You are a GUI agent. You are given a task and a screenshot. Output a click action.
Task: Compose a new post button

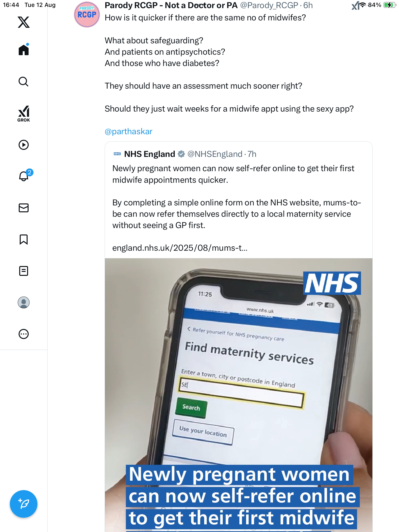coord(24,504)
